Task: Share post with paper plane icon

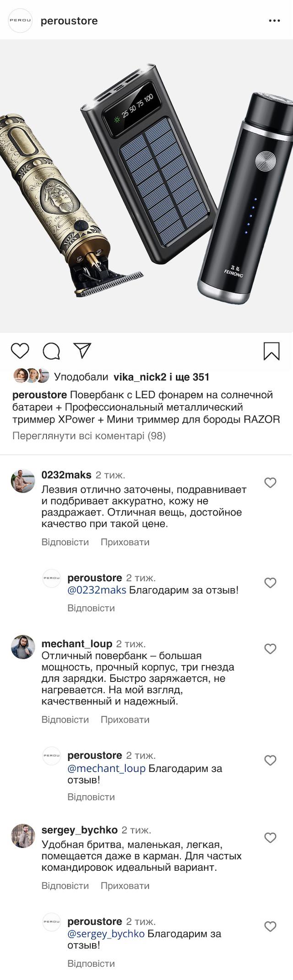Action: click(82, 350)
